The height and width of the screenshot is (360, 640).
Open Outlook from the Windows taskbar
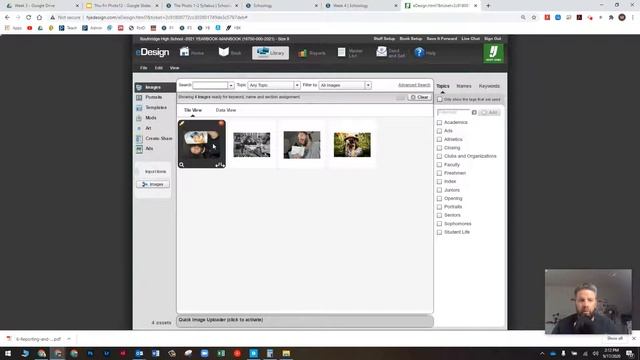139,353
